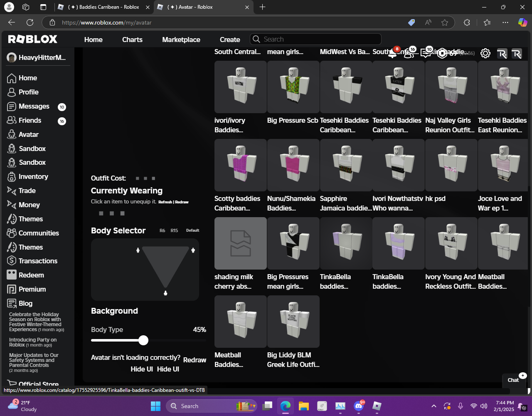Add this page to favorites star

click(x=445, y=22)
